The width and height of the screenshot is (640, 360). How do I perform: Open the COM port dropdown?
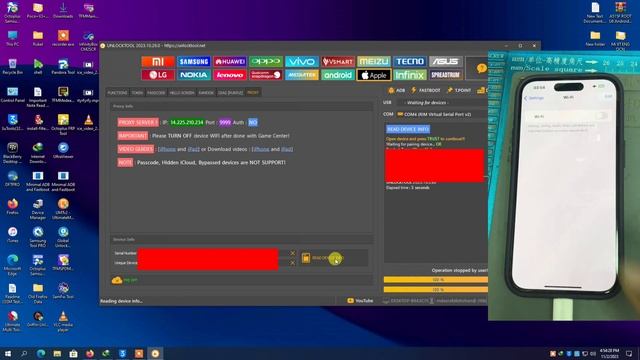443,115
